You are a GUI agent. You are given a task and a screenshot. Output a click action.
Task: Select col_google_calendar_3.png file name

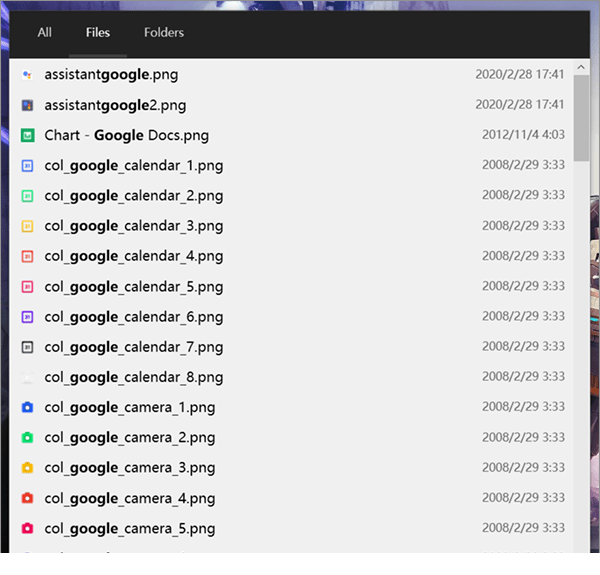(x=134, y=226)
